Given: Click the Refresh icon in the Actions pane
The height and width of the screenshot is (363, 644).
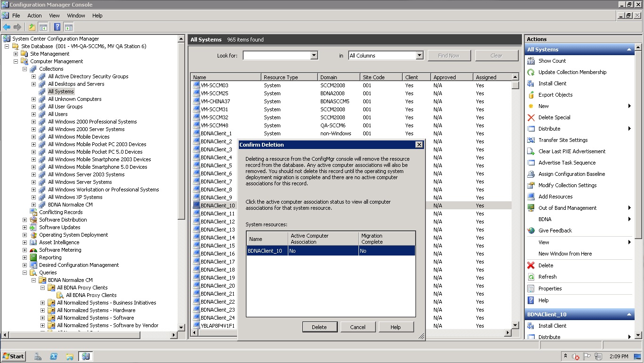Looking at the screenshot, I should pos(531,277).
